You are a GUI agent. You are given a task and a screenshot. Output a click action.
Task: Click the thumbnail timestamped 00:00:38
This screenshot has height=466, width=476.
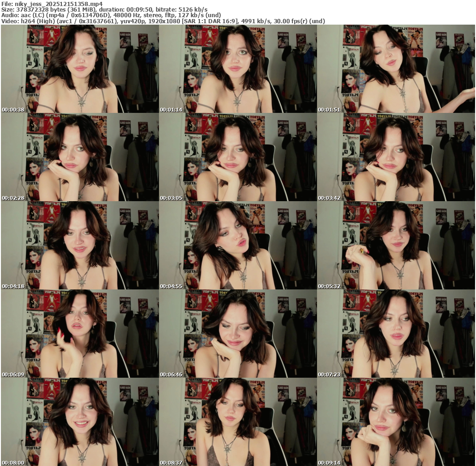tap(79, 69)
